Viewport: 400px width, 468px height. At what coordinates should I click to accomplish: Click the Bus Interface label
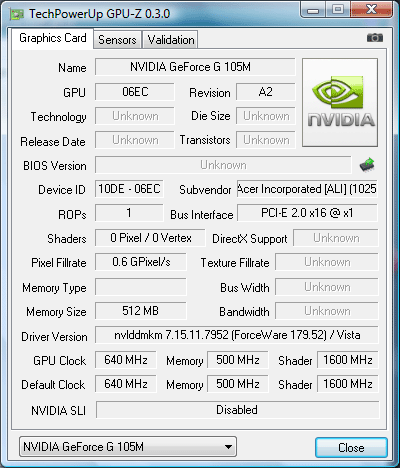click(202, 215)
